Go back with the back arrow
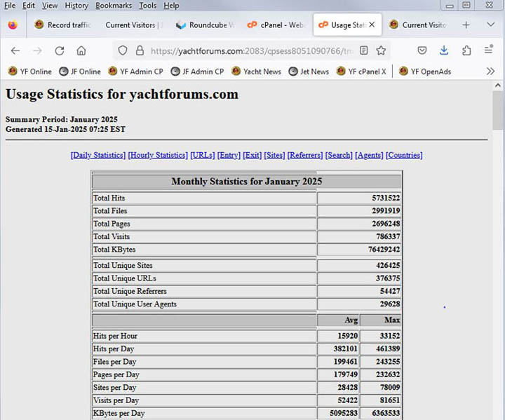Viewport: 505px width, 420px height. 15,50
